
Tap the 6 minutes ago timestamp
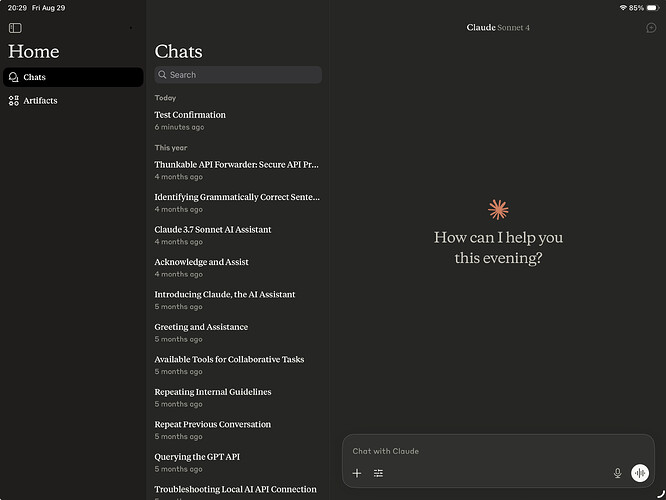(179, 127)
